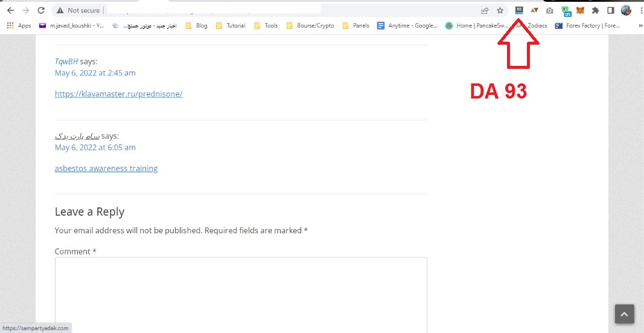Open the TqwBH commenter name link
644x333 pixels.
coord(66,62)
